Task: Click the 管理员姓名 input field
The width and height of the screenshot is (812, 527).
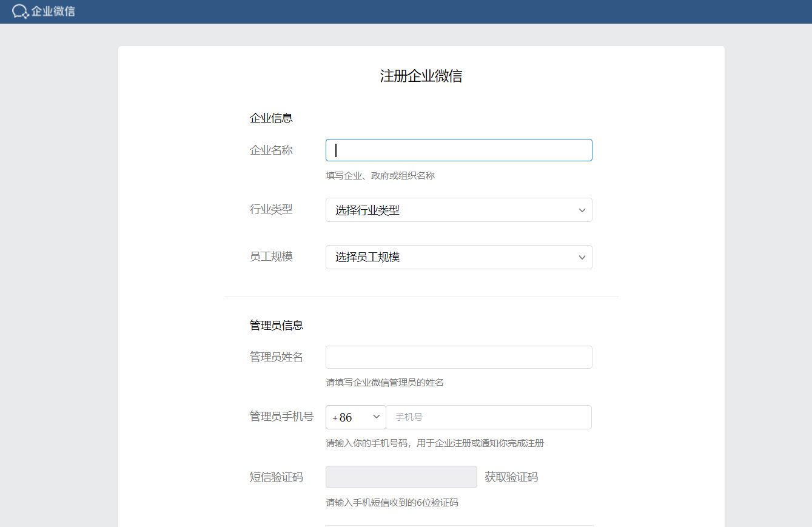Action: 458,357
